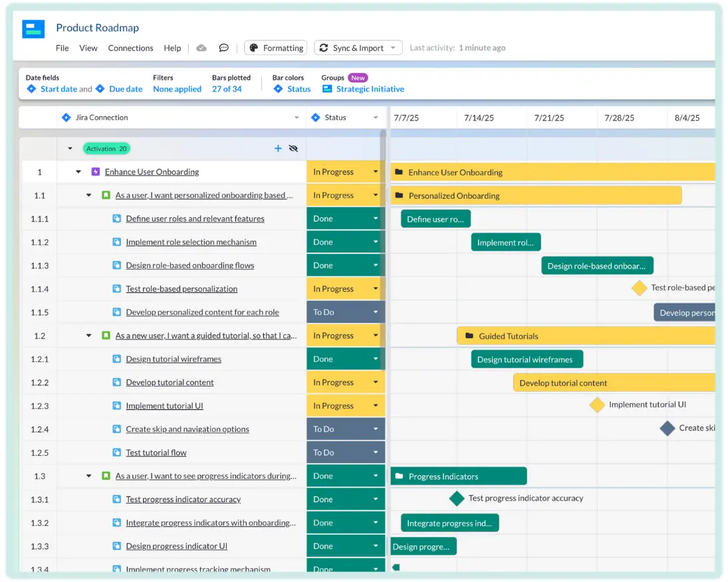
Task: Click the Progress Indicators green Gantt bar
Action: tap(459, 476)
